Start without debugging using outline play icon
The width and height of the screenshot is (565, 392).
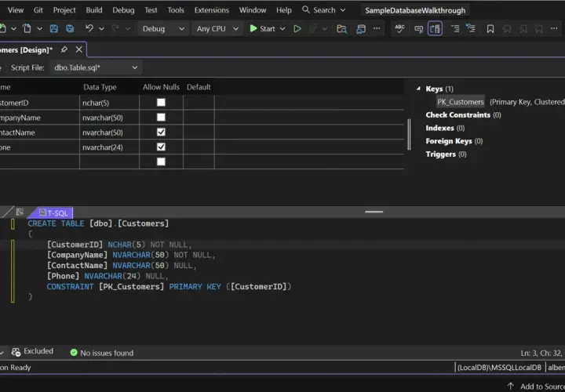(x=297, y=29)
